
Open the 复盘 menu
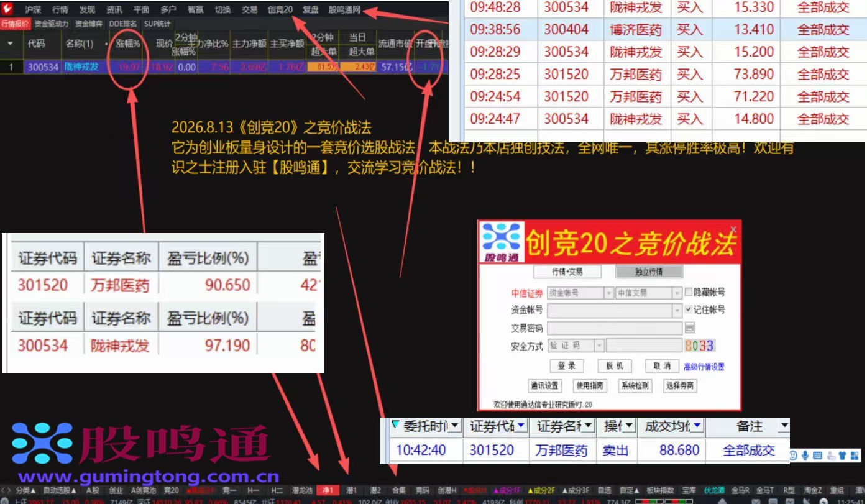pyautogui.click(x=311, y=10)
